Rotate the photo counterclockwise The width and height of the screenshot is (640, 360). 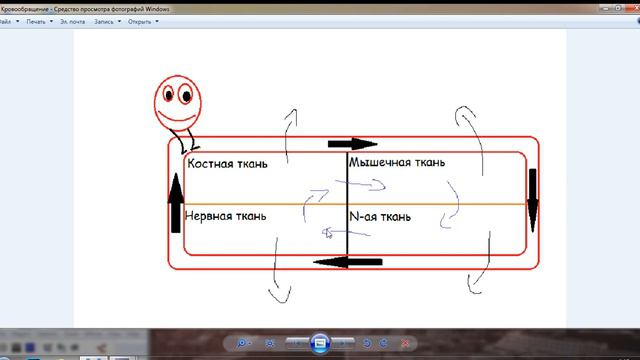pyautogui.click(x=367, y=343)
